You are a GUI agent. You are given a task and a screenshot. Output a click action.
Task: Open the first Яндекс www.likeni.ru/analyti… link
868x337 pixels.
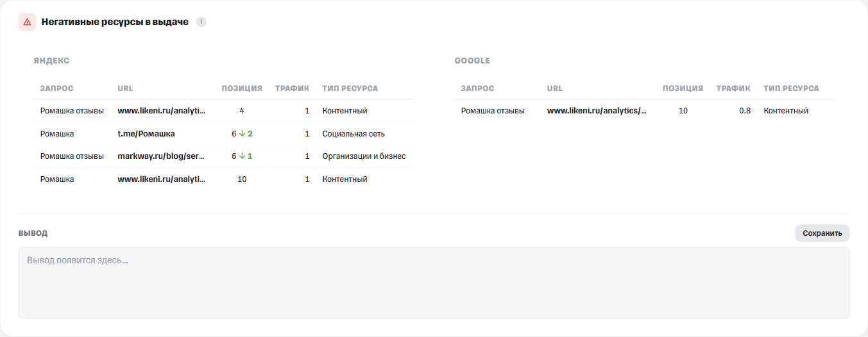pos(162,111)
